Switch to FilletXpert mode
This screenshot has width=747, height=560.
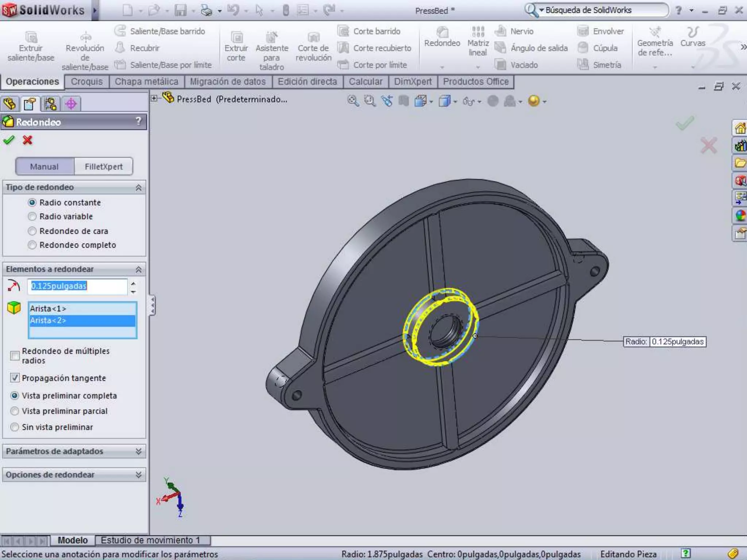click(104, 167)
